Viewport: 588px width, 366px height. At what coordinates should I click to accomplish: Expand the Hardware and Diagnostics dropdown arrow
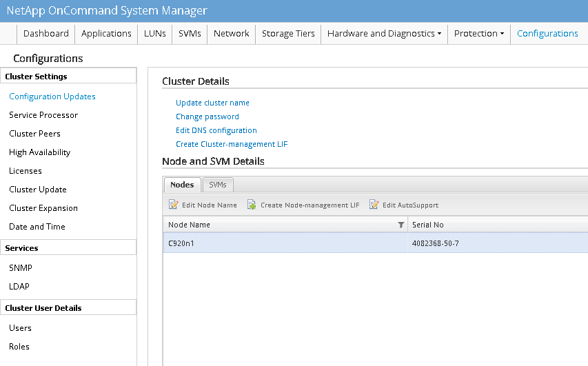pos(439,33)
